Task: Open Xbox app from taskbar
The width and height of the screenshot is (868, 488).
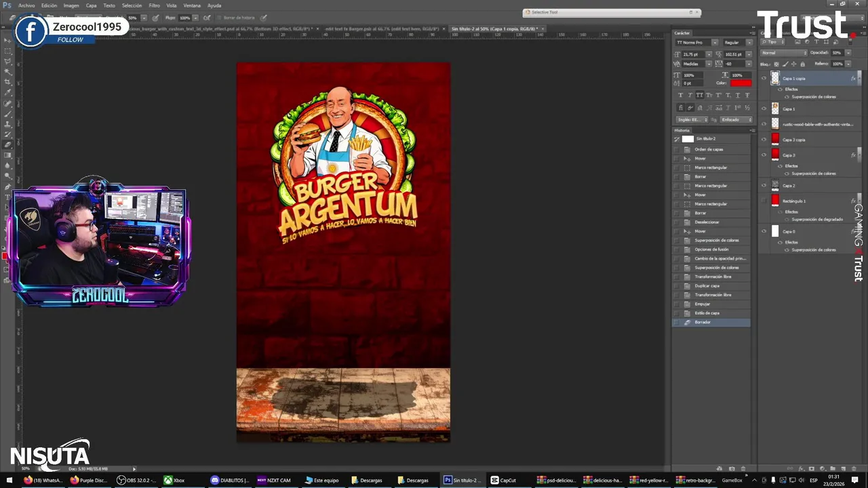Action: click(174, 480)
